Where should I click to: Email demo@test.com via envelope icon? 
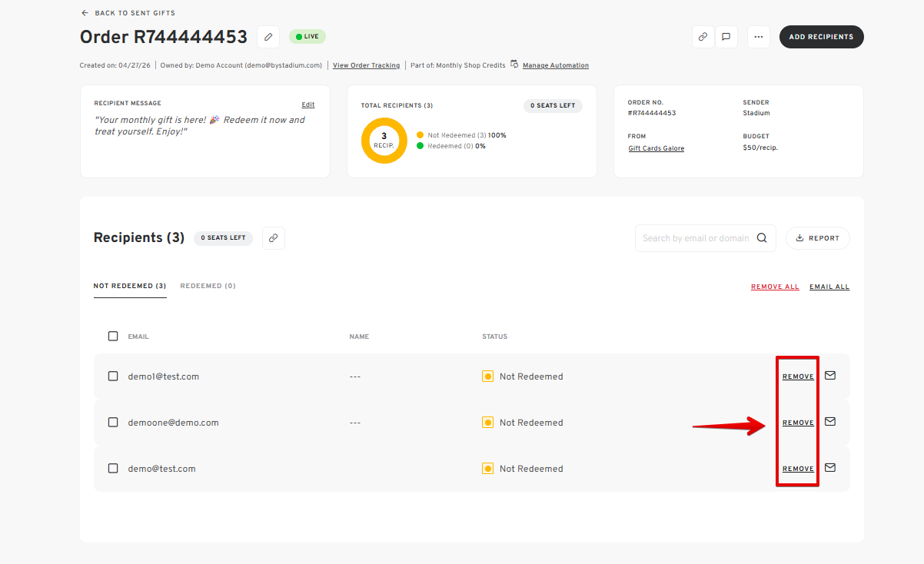[830, 468]
